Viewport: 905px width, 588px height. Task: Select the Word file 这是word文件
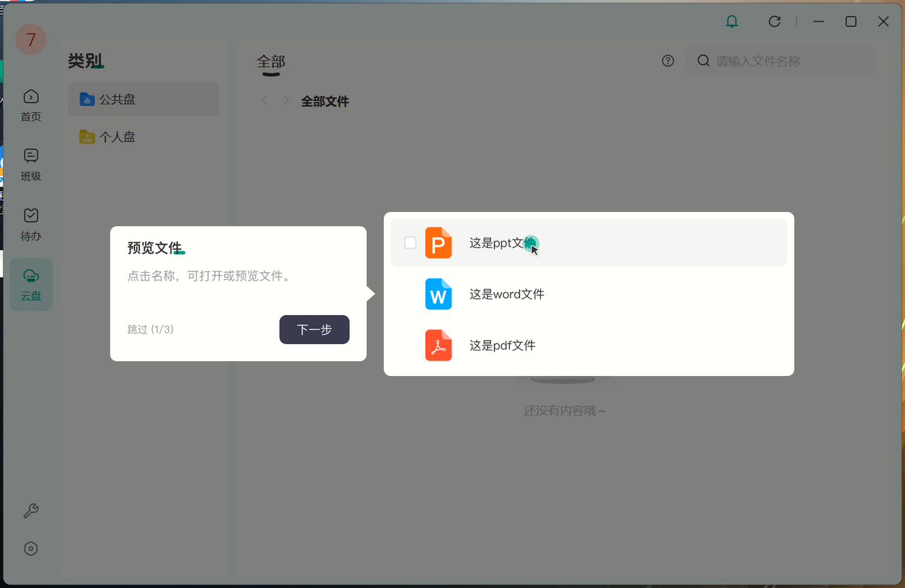(506, 294)
